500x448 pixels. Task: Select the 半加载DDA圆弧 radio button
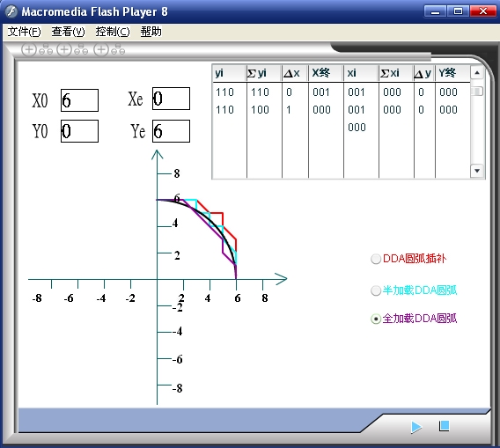point(376,290)
